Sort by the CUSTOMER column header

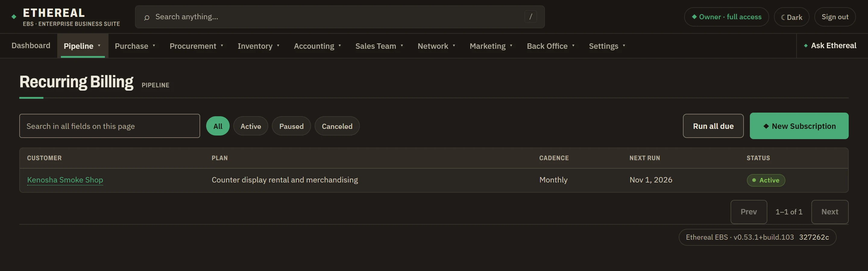click(x=44, y=158)
